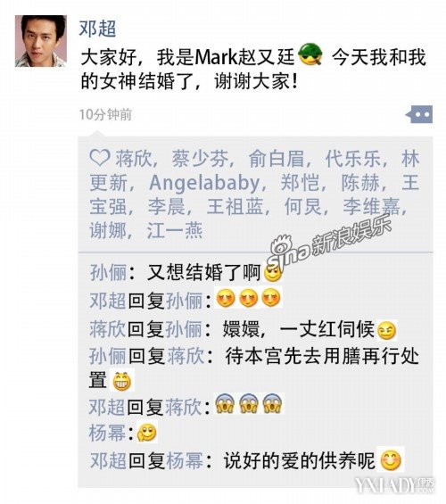Open 蔡少芬 in the likes list
This screenshot has height=504, width=446.
200,159
